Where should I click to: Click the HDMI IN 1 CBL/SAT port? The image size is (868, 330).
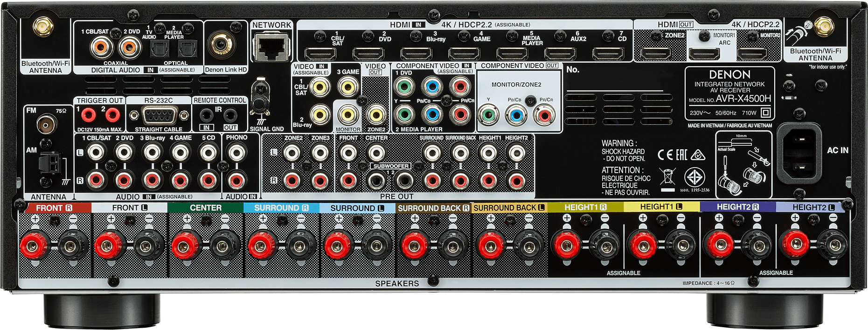(320, 54)
